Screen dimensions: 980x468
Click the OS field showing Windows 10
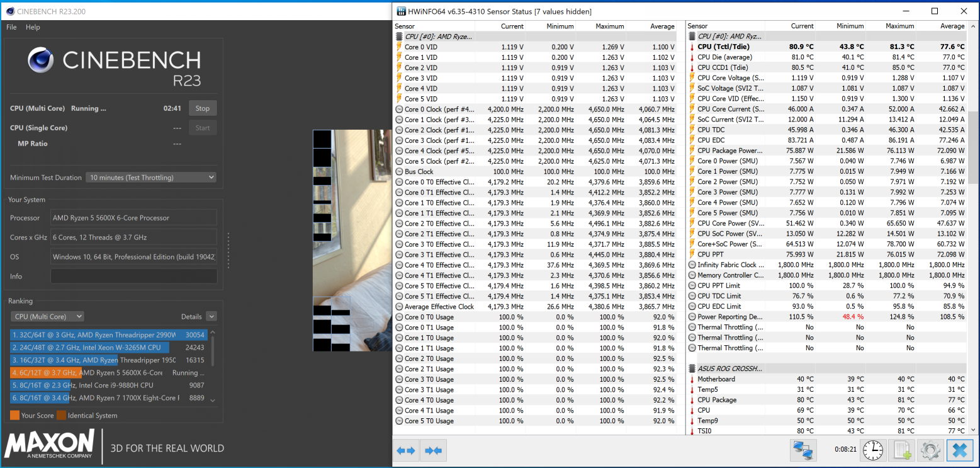[133, 257]
